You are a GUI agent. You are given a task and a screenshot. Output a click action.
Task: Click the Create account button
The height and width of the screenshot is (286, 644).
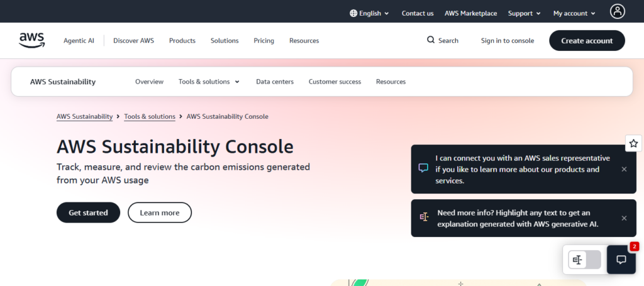[587, 41]
